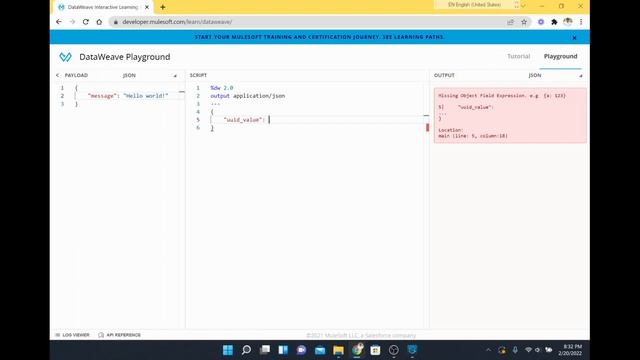This screenshot has width=640, height=360.
Task: Open the OBS Studio taskbar icon
Action: tap(394, 350)
